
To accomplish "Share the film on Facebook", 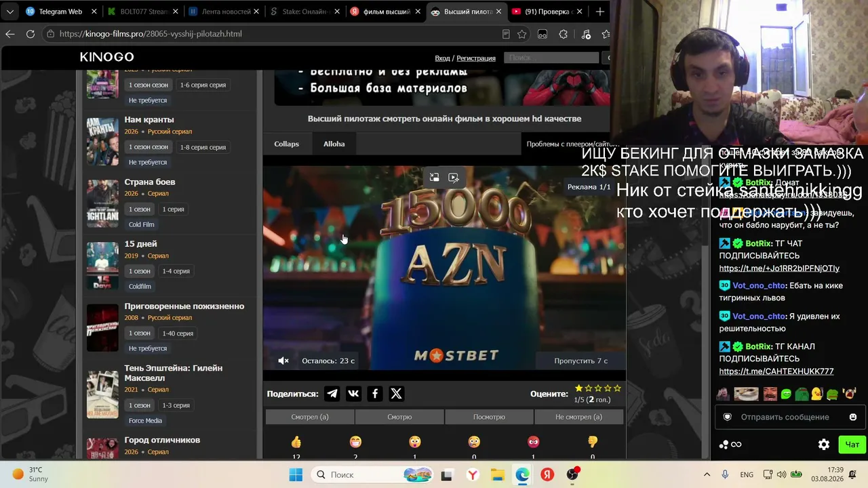I will (x=375, y=393).
